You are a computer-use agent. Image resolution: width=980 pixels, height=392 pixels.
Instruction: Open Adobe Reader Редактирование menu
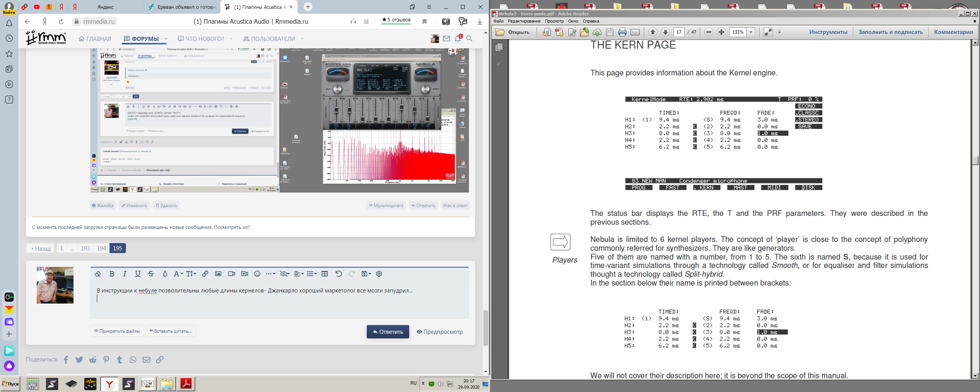click(524, 21)
